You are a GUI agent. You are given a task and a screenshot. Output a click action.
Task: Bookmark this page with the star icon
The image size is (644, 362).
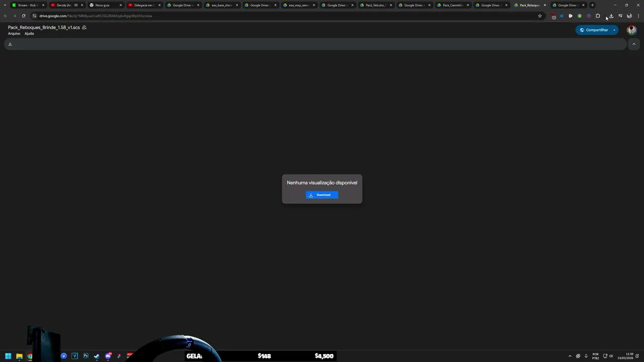click(540, 16)
